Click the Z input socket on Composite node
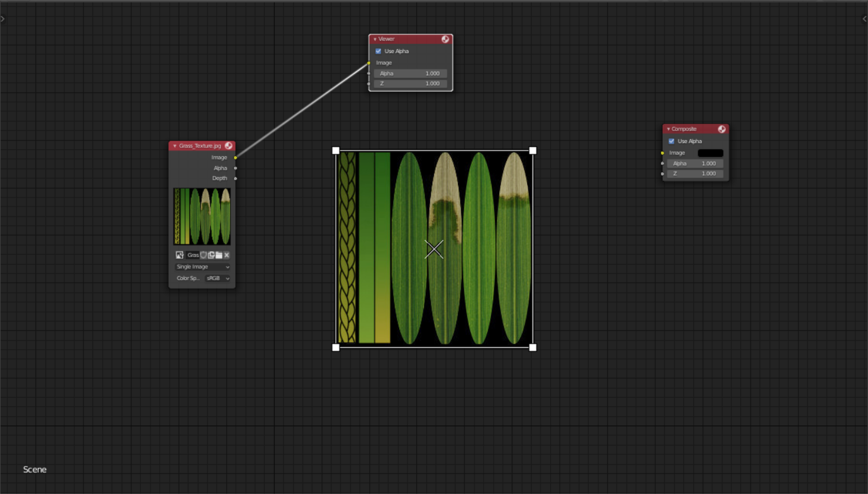 pos(663,174)
